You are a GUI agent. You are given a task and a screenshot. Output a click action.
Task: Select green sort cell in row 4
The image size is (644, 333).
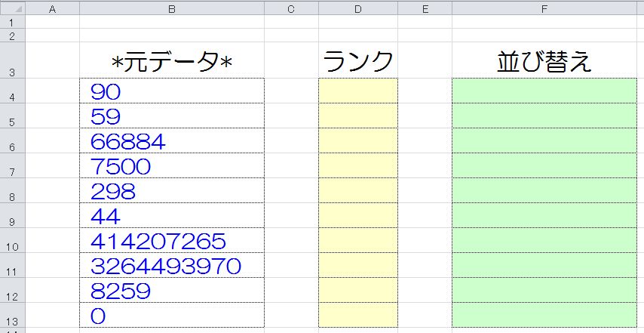(x=544, y=91)
